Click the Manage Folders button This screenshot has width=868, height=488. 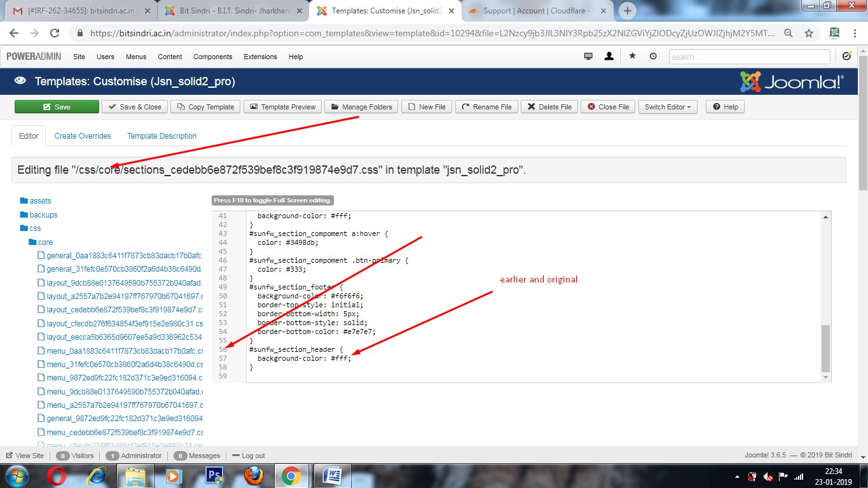pos(361,107)
